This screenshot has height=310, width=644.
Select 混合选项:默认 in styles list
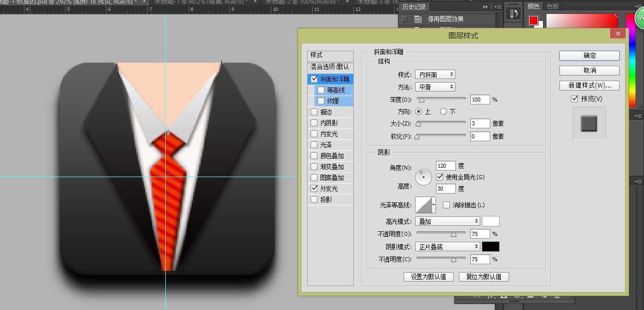[x=330, y=67]
